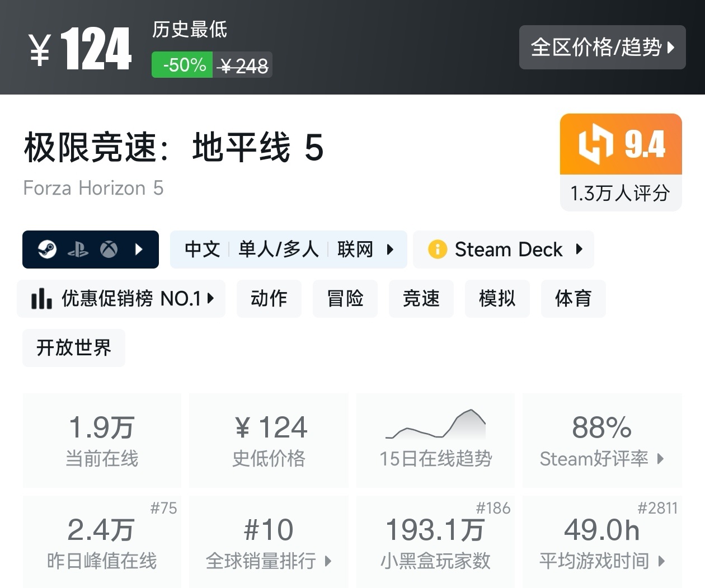
Task: Open 全区价格/趋势 price trends
Action: click(602, 48)
